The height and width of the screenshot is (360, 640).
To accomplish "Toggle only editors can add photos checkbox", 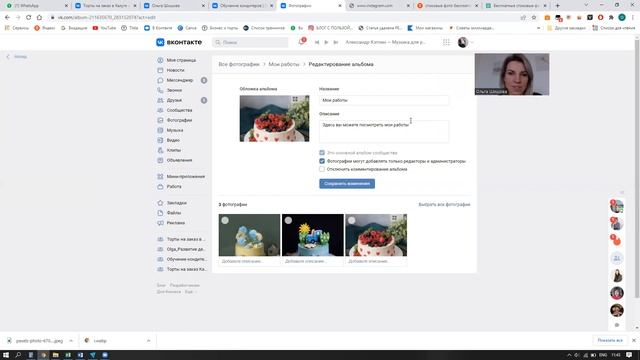I will (322, 161).
